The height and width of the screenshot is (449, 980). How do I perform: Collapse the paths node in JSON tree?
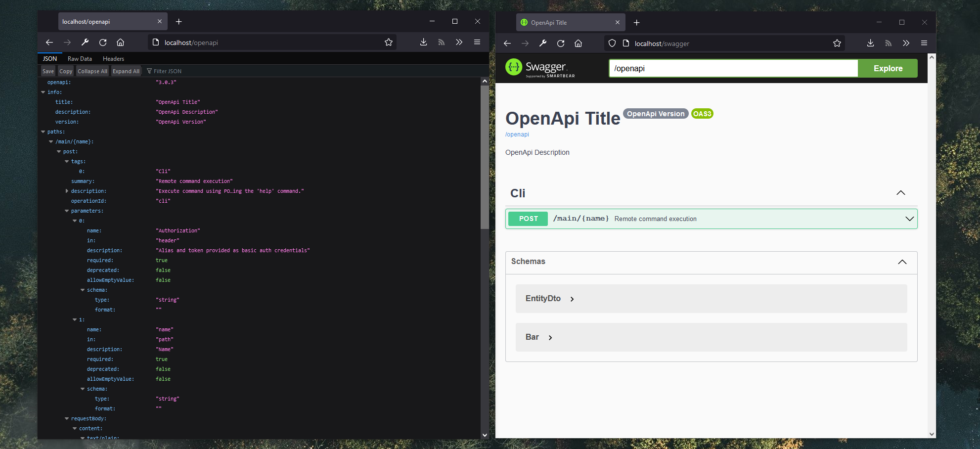click(44, 132)
